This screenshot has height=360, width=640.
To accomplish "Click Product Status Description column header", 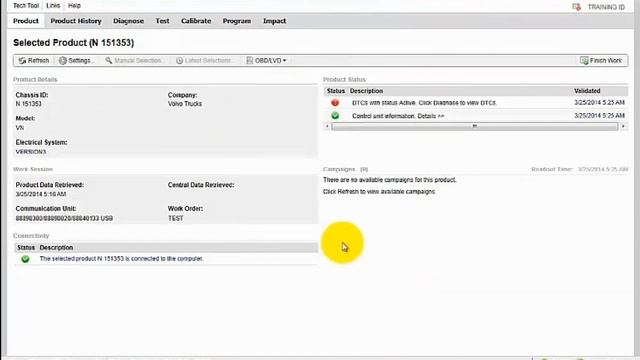I will tap(366, 91).
